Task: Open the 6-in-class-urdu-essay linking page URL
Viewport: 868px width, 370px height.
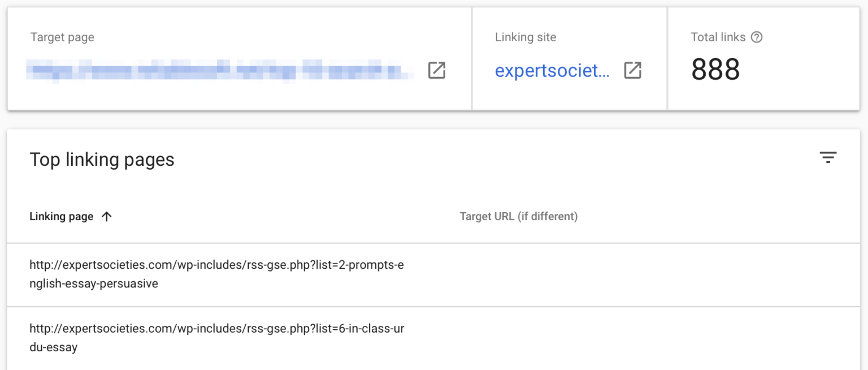Action: tap(216, 338)
